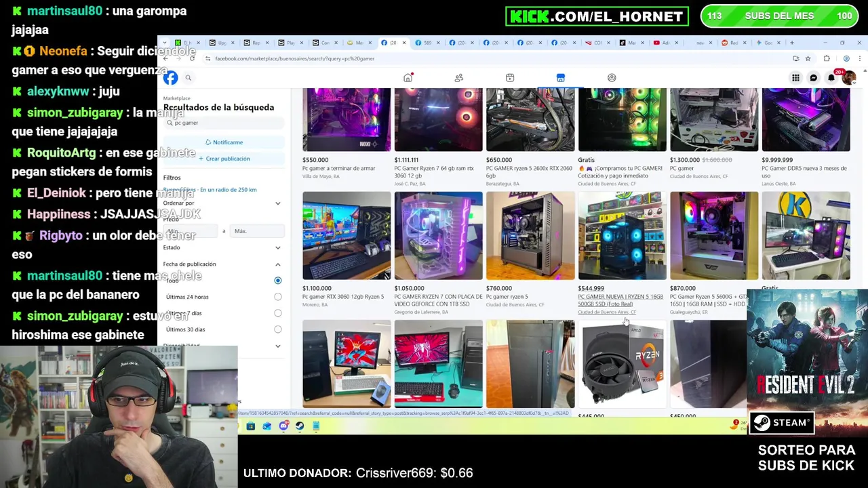This screenshot has width=868, height=488.
Task: Select 'Últimas 24 horas' radio button
Action: coord(277,297)
